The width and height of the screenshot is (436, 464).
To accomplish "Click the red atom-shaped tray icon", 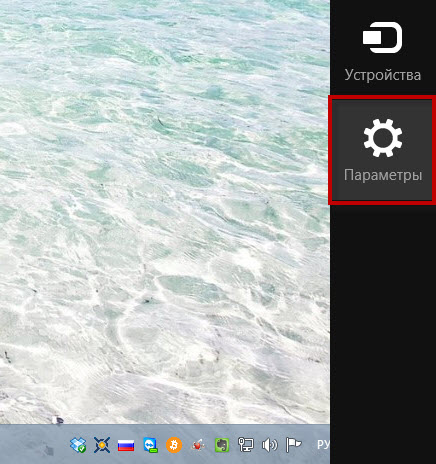I will 198,445.
